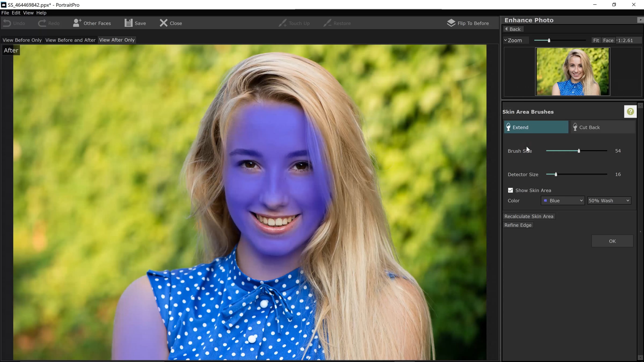The image size is (644, 362).
Task: Collapse the Zoom section chevron
Action: (506, 40)
